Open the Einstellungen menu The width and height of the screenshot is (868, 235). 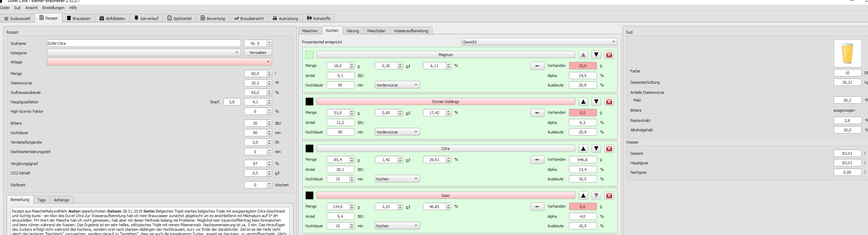[53, 8]
